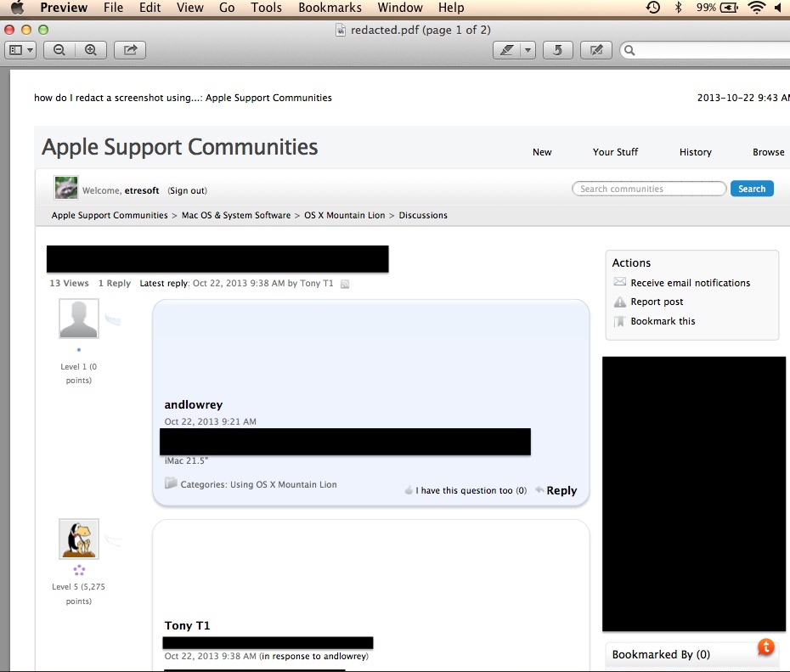This screenshot has width=790, height=672.
Task: Open the File menu
Action: (x=113, y=8)
